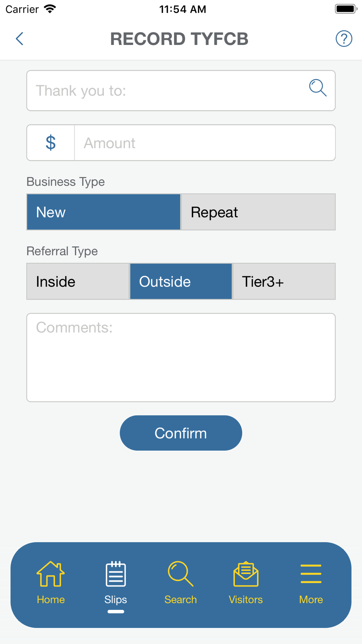Select Tier3+ referral type
The image size is (362, 644).
coord(284,281)
